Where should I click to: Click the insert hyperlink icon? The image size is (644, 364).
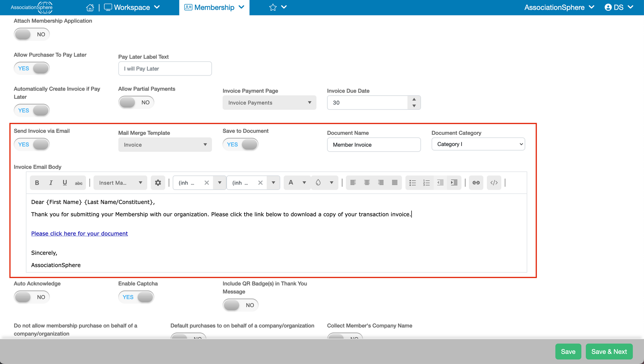476,183
